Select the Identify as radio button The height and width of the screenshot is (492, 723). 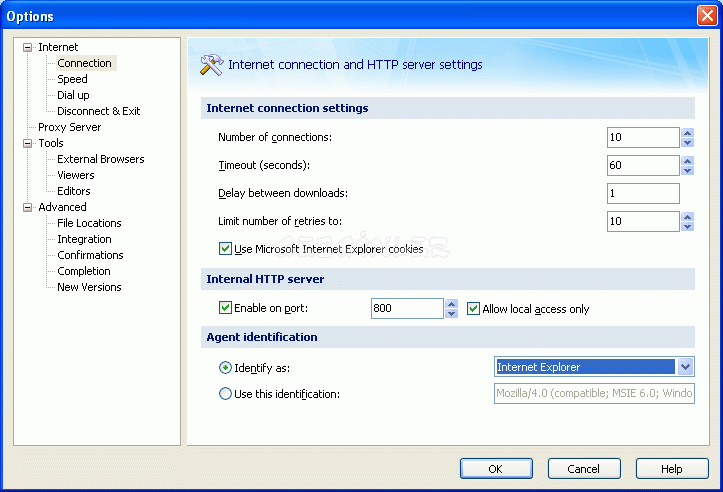tap(225, 368)
